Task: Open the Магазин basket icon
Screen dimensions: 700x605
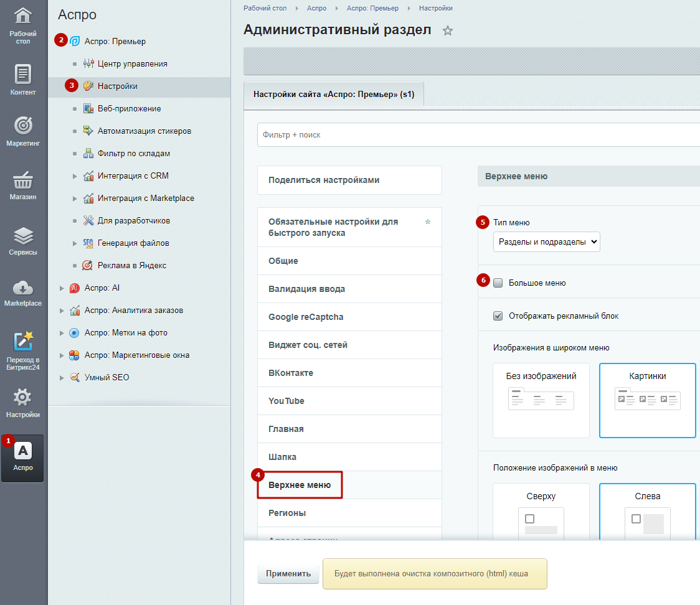Action: [x=23, y=181]
